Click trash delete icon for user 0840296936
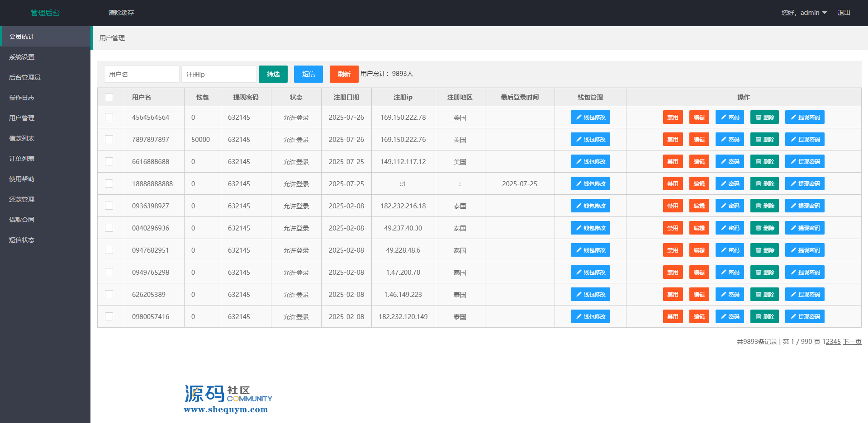The height and width of the screenshot is (423, 868). pos(758,228)
